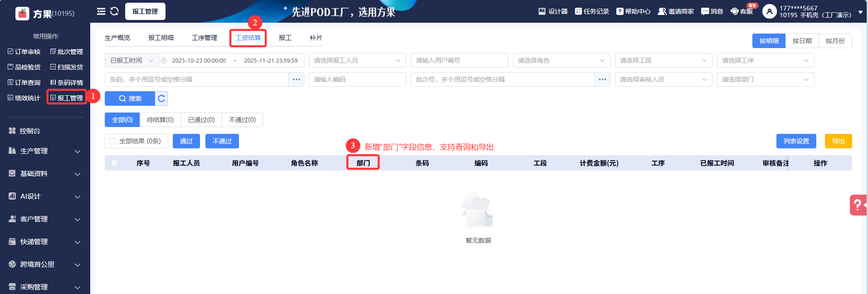Expand AI设计 in the sidebar
This screenshot has height=294, width=868.
tap(45, 196)
